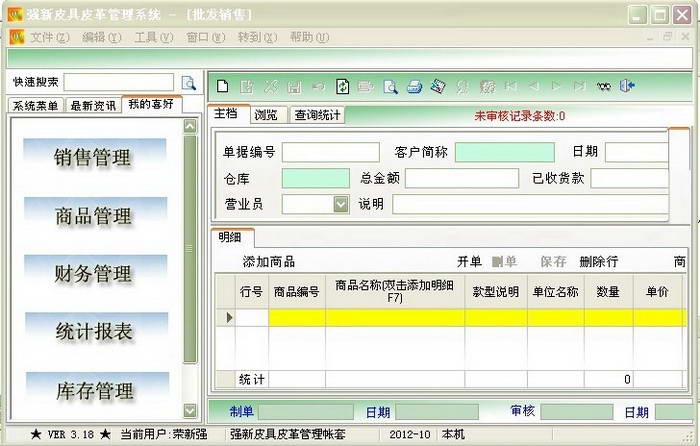
Task: Click the app logo icon in menu bar
Action: [x=17, y=37]
